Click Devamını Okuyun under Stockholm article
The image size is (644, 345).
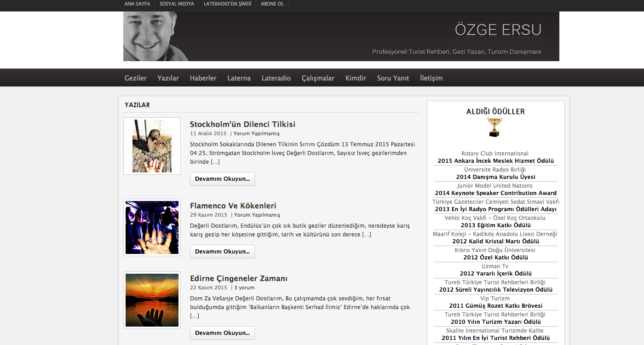(222, 179)
